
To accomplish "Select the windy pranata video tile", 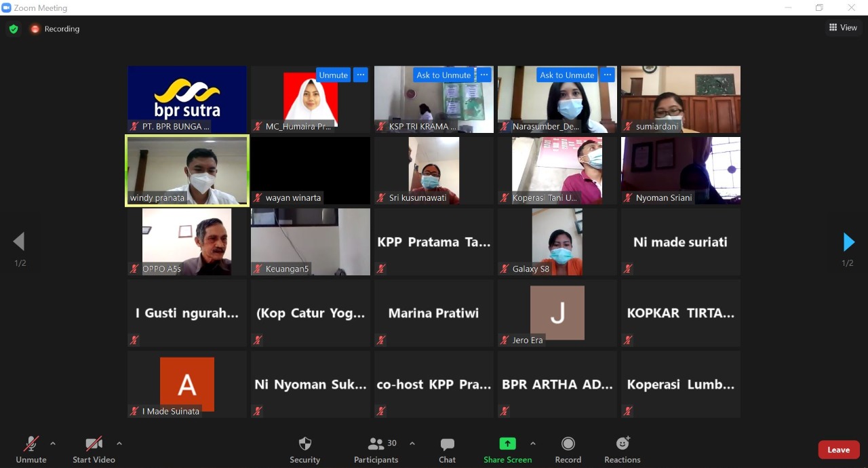I will (187, 170).
